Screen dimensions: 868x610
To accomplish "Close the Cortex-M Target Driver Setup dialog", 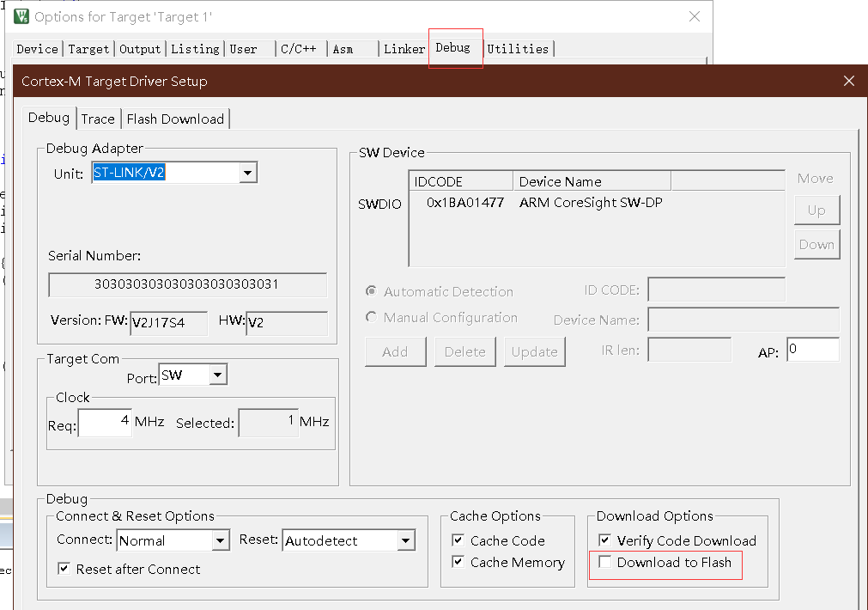I will coord(848,81).
